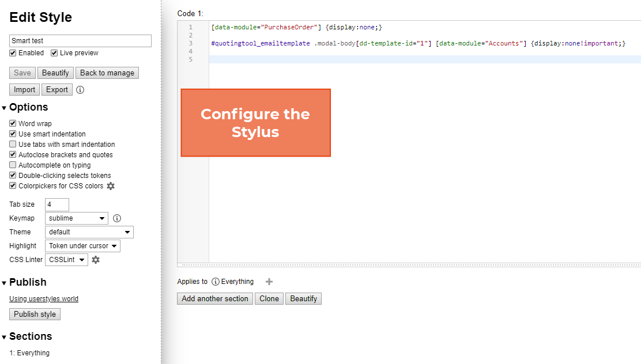Click the Keymap info icon

[x=117, y=218]
